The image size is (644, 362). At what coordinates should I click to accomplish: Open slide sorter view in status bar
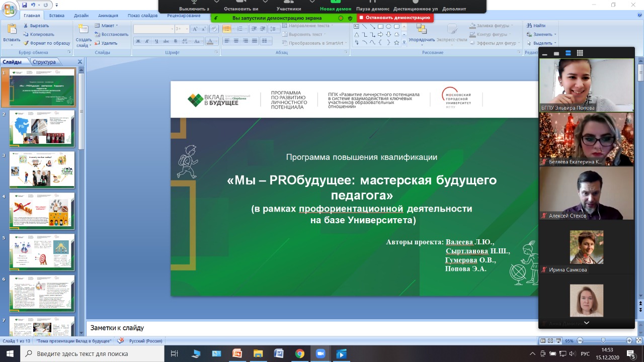click(x=550, y=341)
